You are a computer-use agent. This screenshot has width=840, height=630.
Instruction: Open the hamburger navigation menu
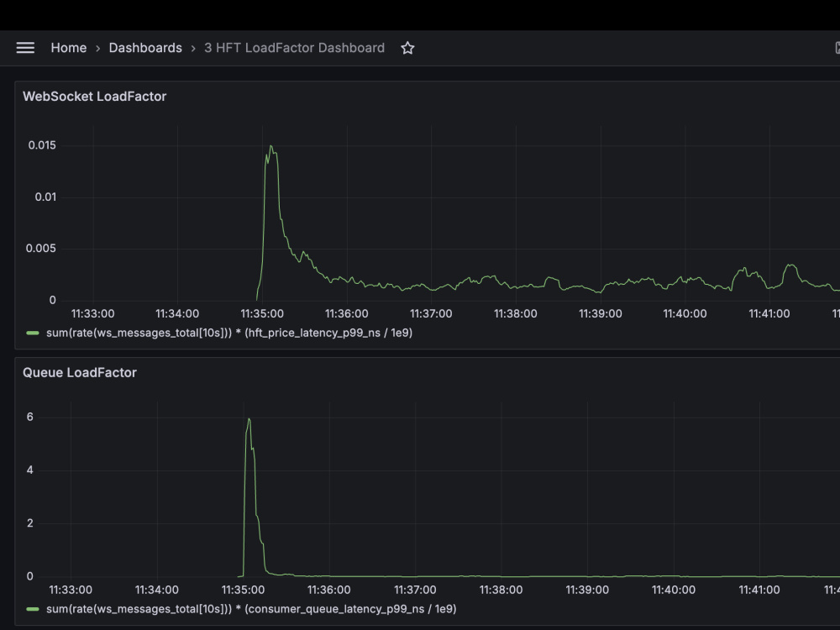coord(25,48)
